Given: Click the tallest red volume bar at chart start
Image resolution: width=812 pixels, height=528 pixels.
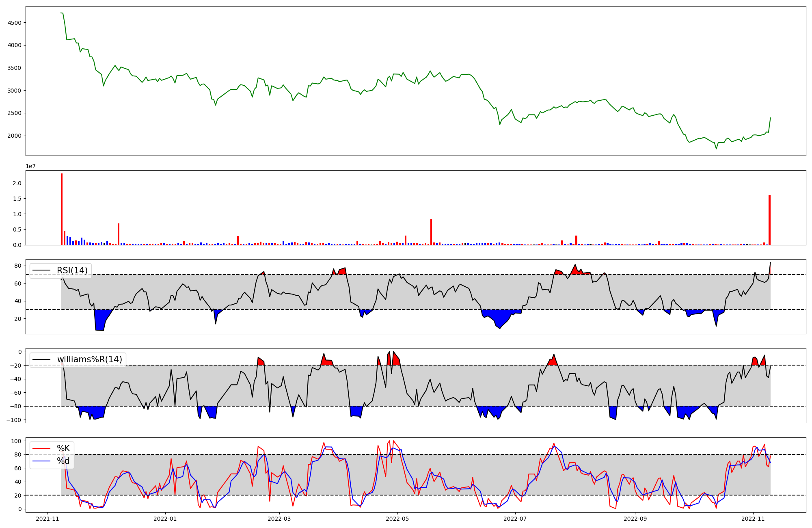Looking at the screenshot, I should click(x=62, y=209).
